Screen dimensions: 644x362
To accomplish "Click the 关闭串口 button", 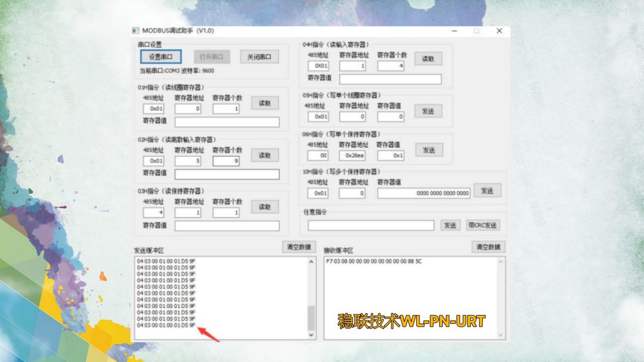I will click(x=259, y=57).
